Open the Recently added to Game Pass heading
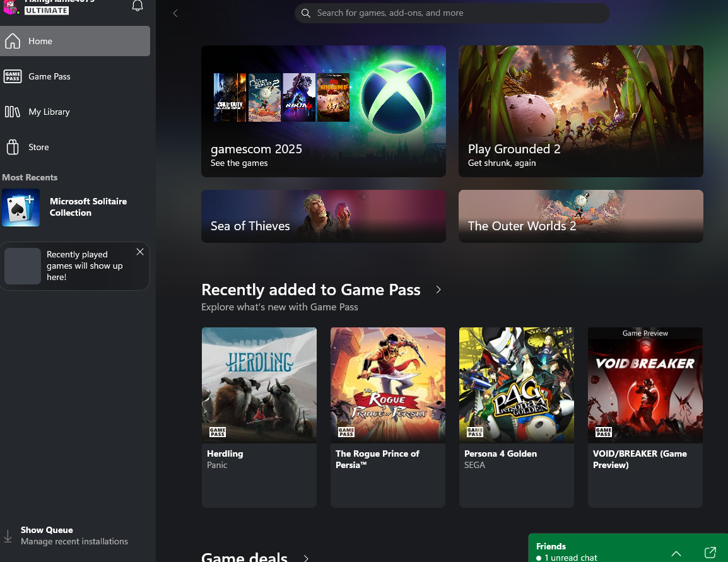Image resolution: width=728 pixels, height=562 pixels. coord(310,290)
